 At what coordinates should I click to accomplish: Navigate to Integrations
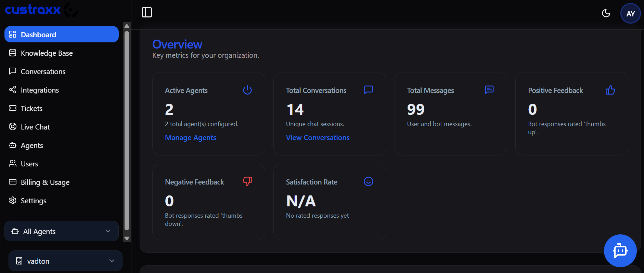62,90
